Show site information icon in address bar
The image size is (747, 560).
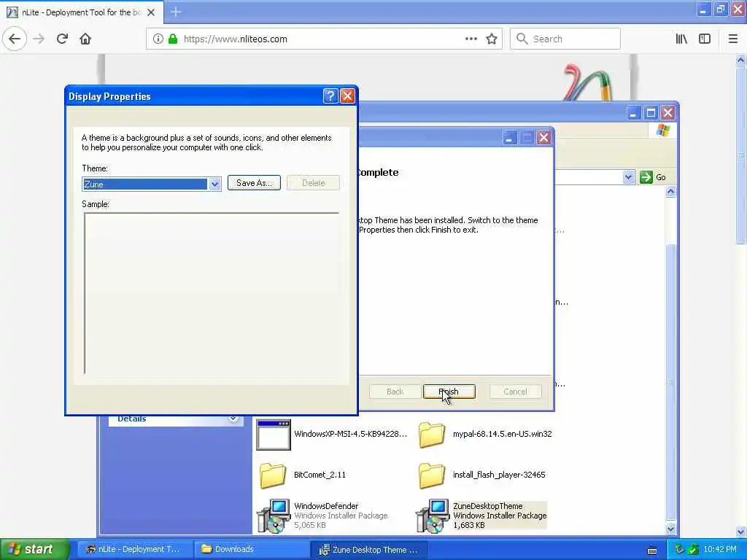click(x=158, y=39)
